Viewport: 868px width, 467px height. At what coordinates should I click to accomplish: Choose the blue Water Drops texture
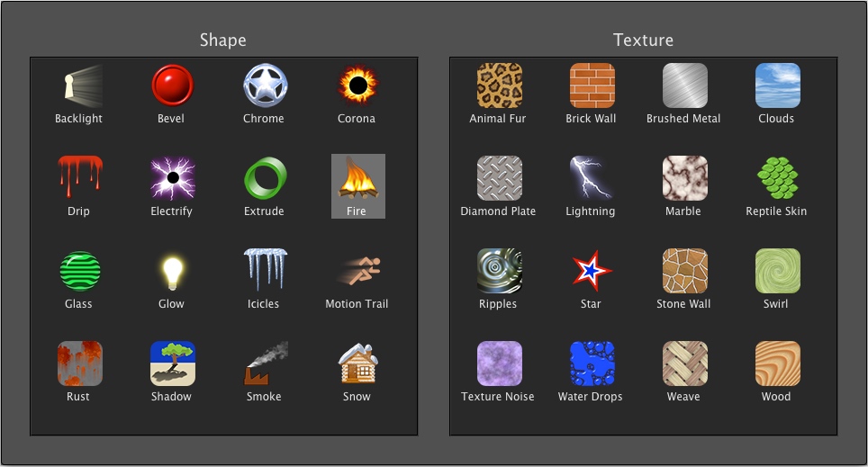(592, 364)
